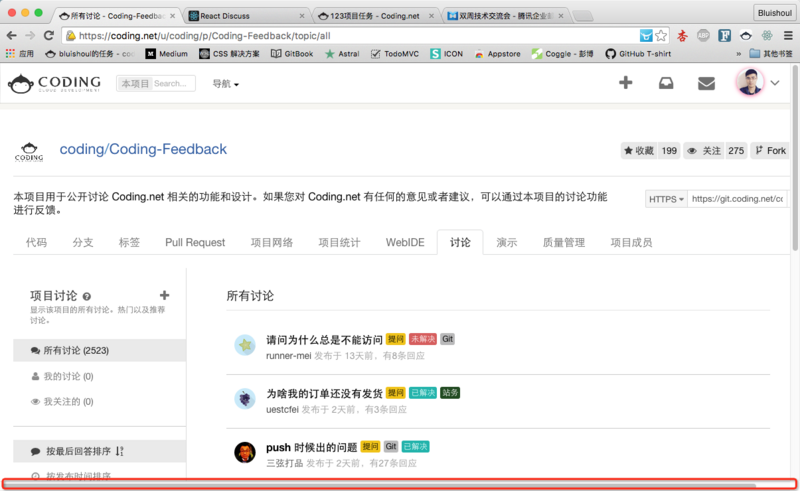Click uestcfei's grape avatar
This screenshot has width=800, height=491.
pyautogui.click(x=245, y=399)
